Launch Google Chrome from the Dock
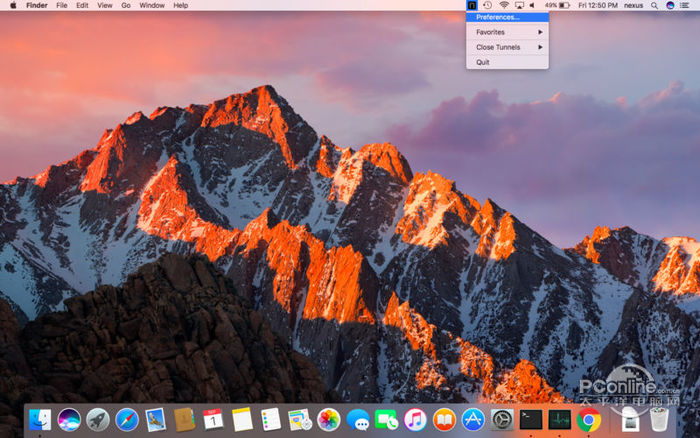The image size is (700, 438). 589,420
